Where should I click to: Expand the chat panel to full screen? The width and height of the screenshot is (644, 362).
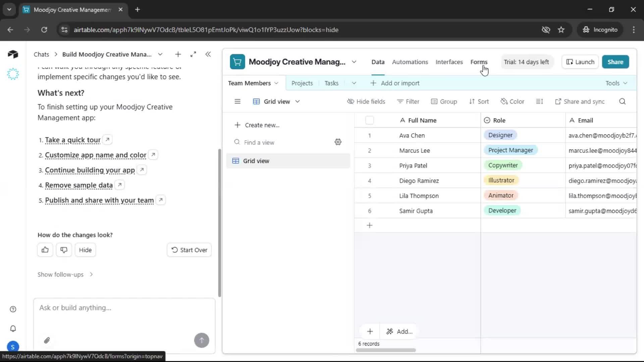pos(193,54)
